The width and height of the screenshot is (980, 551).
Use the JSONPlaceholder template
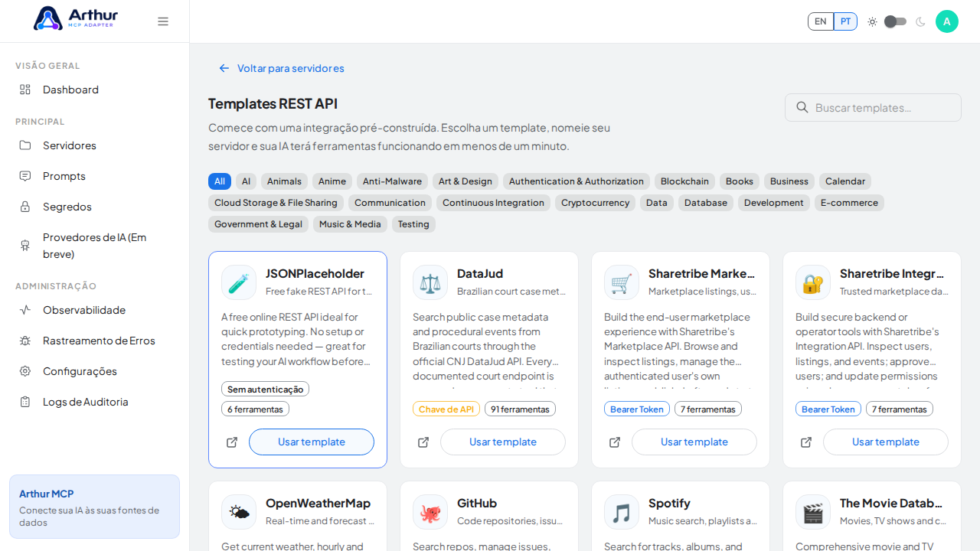click(x=312, y=442)
